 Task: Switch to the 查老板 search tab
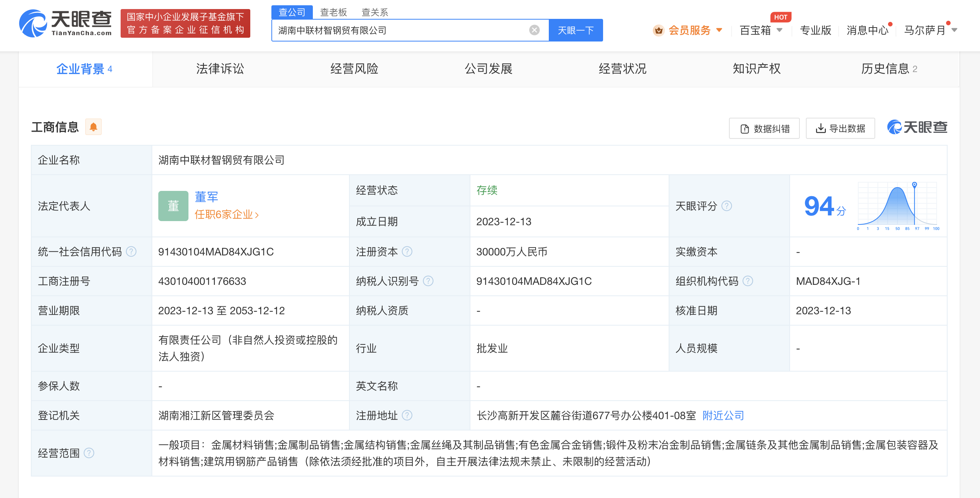click(x=333, y=12)
